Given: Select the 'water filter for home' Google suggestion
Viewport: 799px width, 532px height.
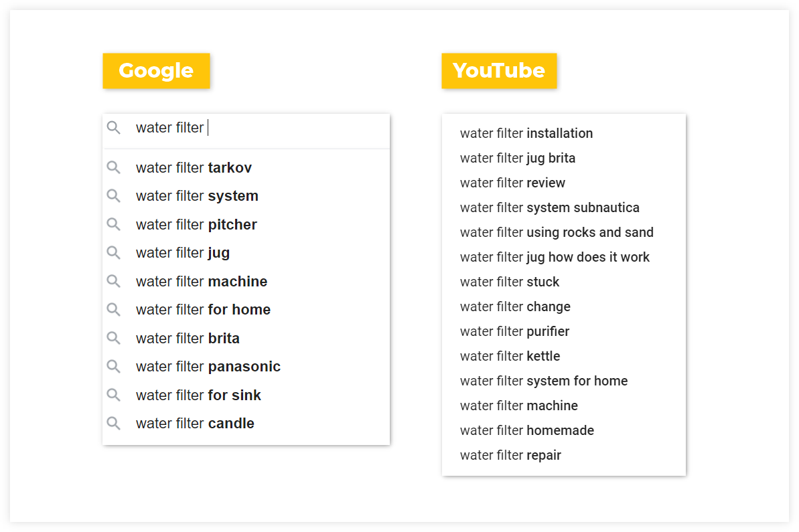Looking at the screenshot, I should click(x=203, y=310).
